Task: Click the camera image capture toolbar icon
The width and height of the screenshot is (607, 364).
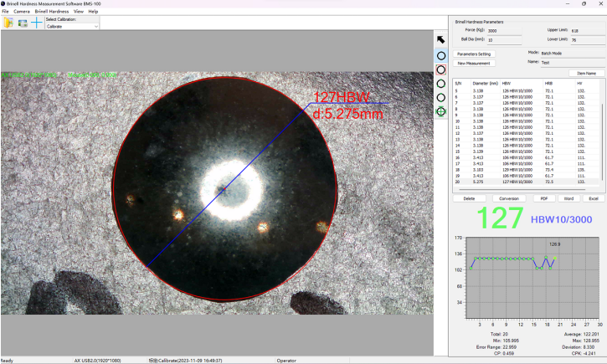Action: click(23, 23)
